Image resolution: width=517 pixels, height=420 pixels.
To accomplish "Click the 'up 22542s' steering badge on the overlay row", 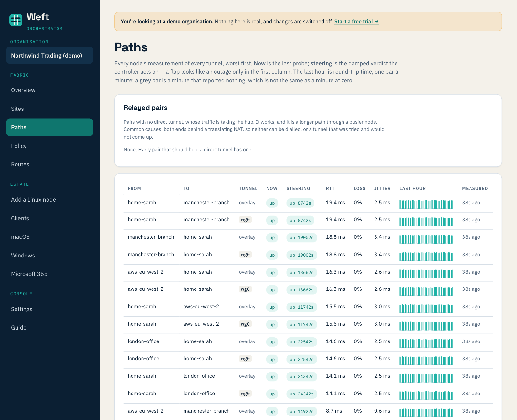I will click(x=302, y=342).
